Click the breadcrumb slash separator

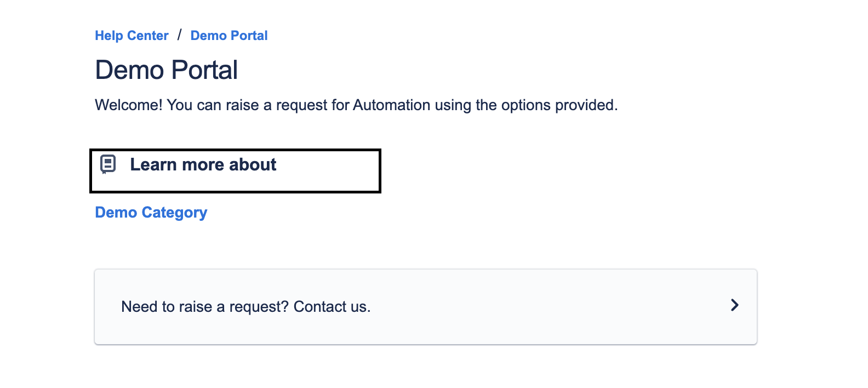click(x=179, y=36)
